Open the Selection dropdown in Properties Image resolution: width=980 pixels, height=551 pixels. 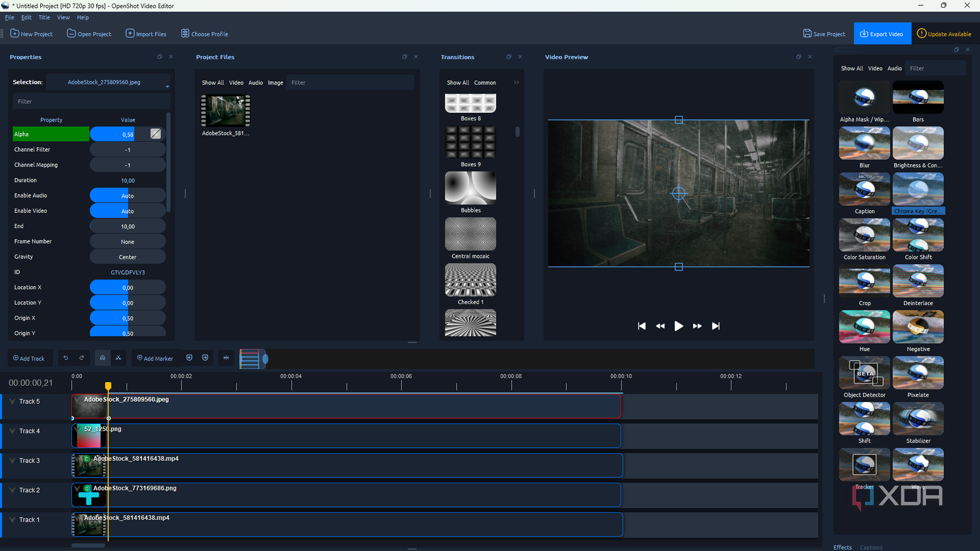coord(167,81)
